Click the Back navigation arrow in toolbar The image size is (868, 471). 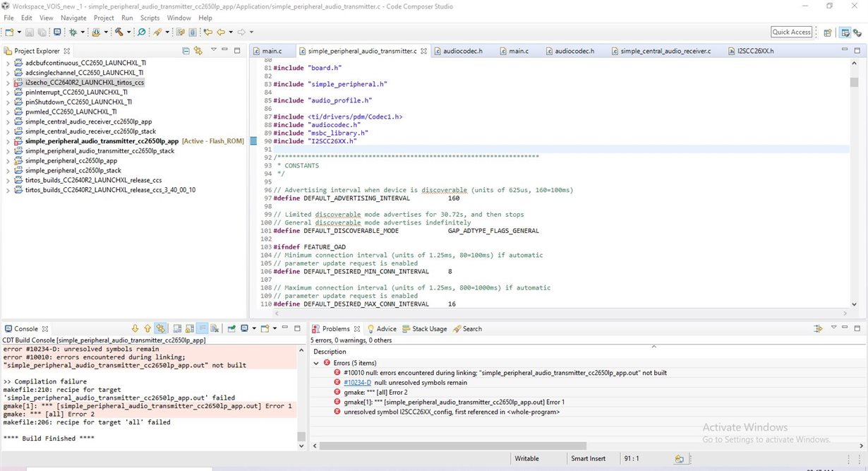[x=221, y=32]
